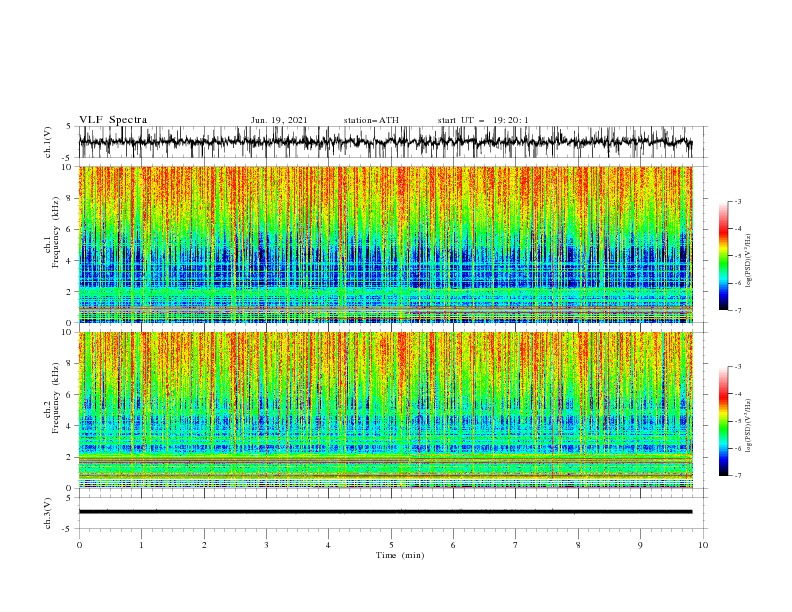Select the date "Jun. 19, 2021"
The height and width of the screenshot is (612, 792).
coord(279,120)
